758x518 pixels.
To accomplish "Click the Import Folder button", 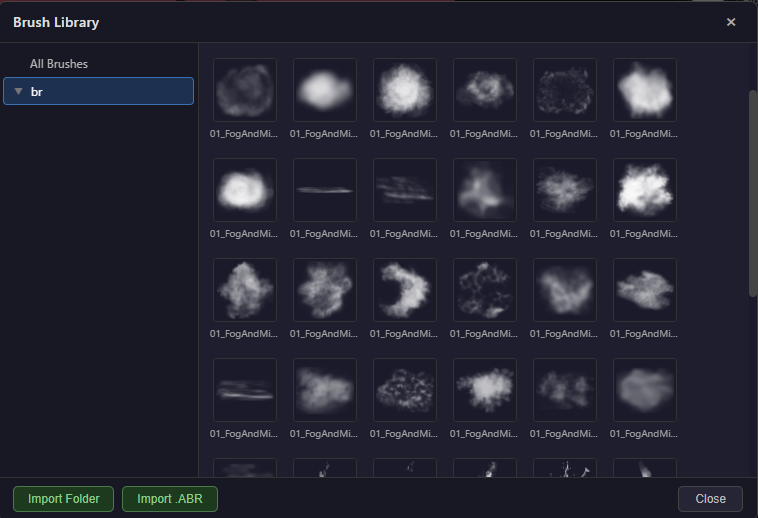I will point(63,499).
